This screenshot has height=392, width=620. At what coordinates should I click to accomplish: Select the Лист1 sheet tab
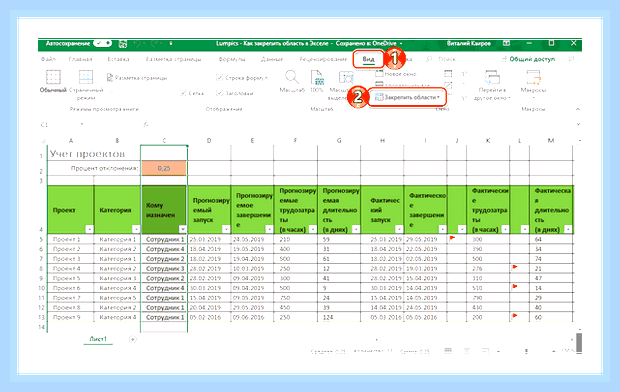(98, 339)
